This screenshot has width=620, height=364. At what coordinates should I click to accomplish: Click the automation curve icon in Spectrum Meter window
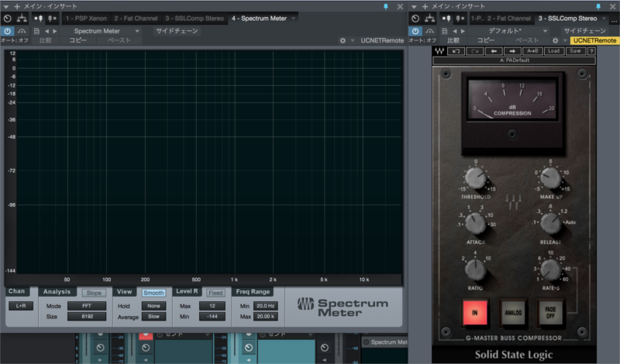tap(22, 31)
